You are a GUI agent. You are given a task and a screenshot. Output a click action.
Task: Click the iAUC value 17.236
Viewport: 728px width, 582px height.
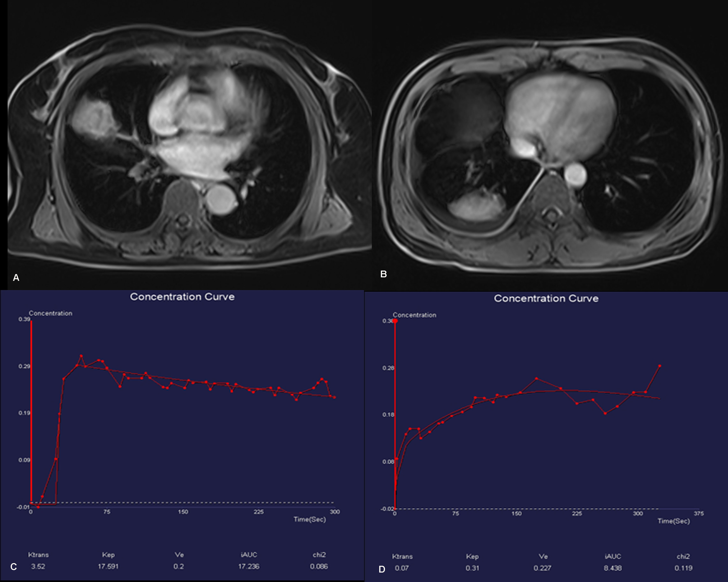249,566
